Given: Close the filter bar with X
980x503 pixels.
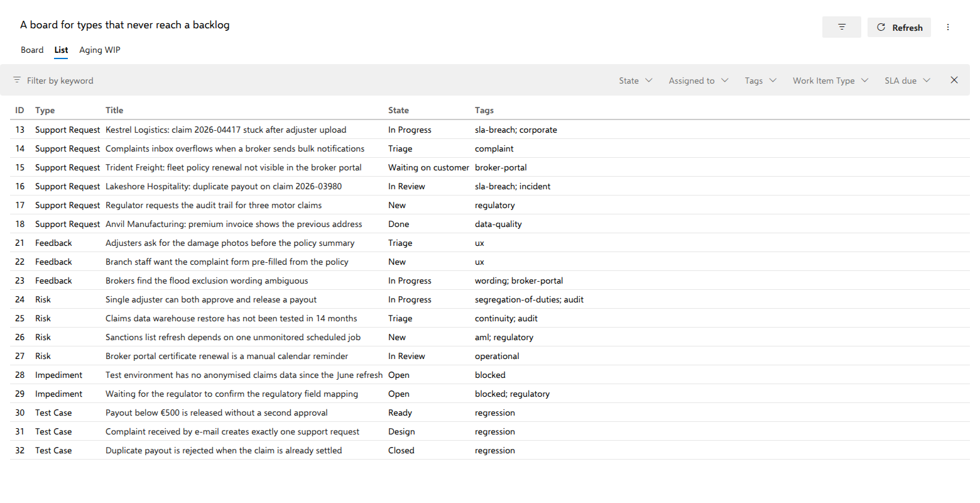Looking at the screenshot, I should coord(954,80).
